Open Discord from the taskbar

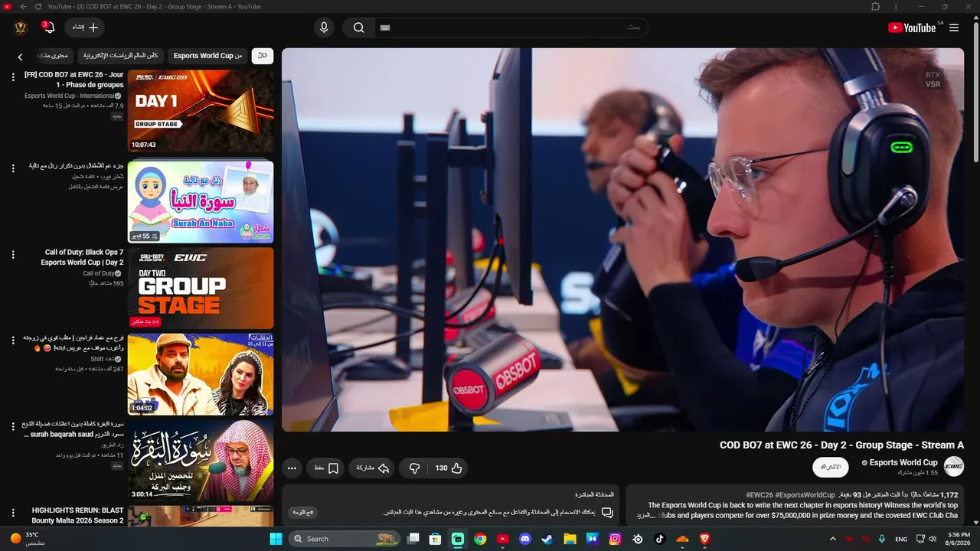click(525, 539)
